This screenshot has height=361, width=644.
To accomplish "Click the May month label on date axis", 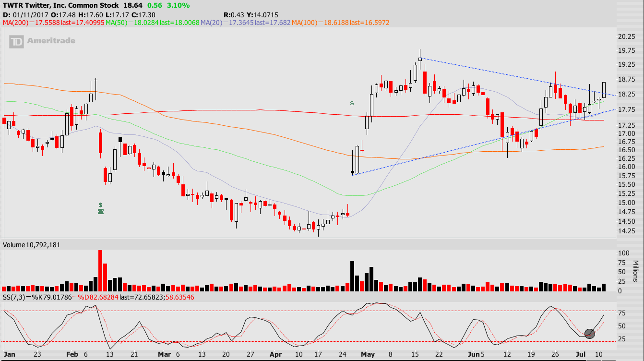I will click(368, 355).
